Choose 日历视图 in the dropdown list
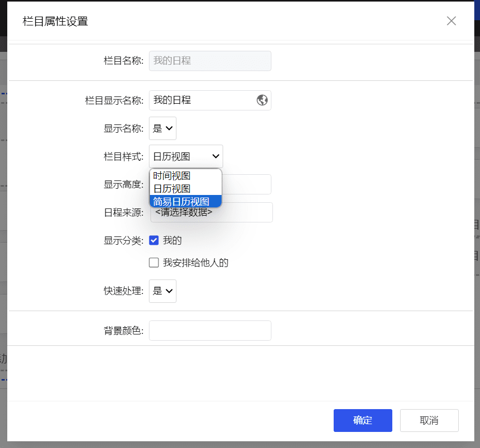 click(185, 189)
